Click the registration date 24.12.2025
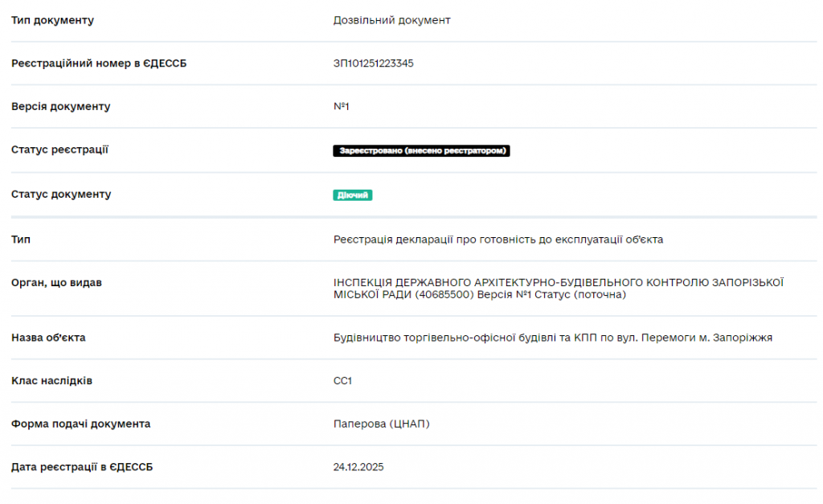 358,467
